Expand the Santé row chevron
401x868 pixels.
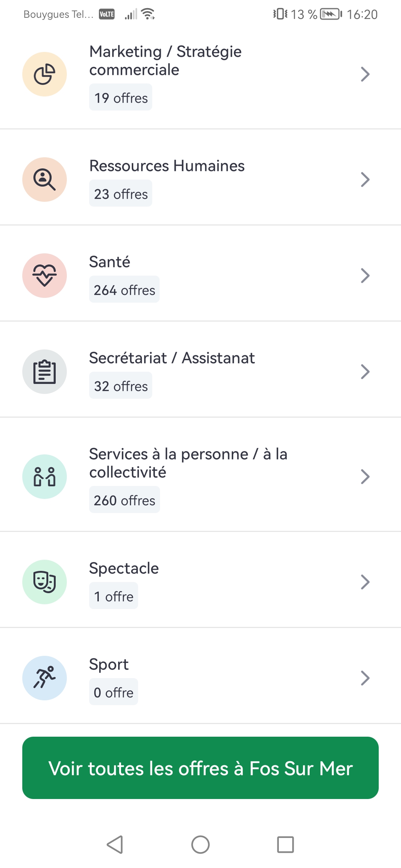click(365, 276)
